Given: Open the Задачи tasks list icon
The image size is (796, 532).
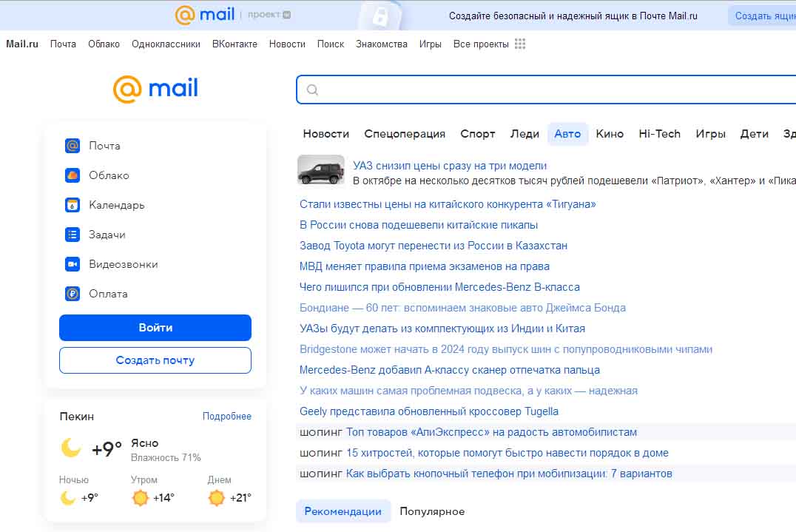Looking at the screenshot, I should (72, 235).
